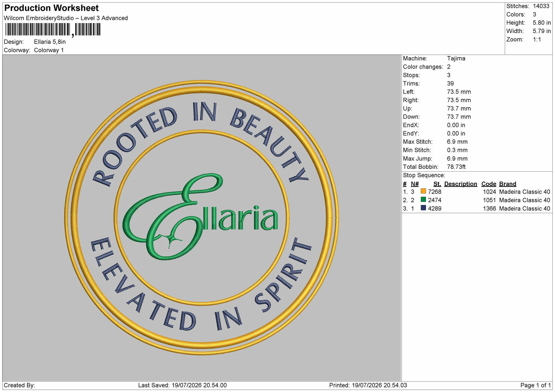
Task: Click the orange thread color swatch 7268
Action: click(423, 191)
